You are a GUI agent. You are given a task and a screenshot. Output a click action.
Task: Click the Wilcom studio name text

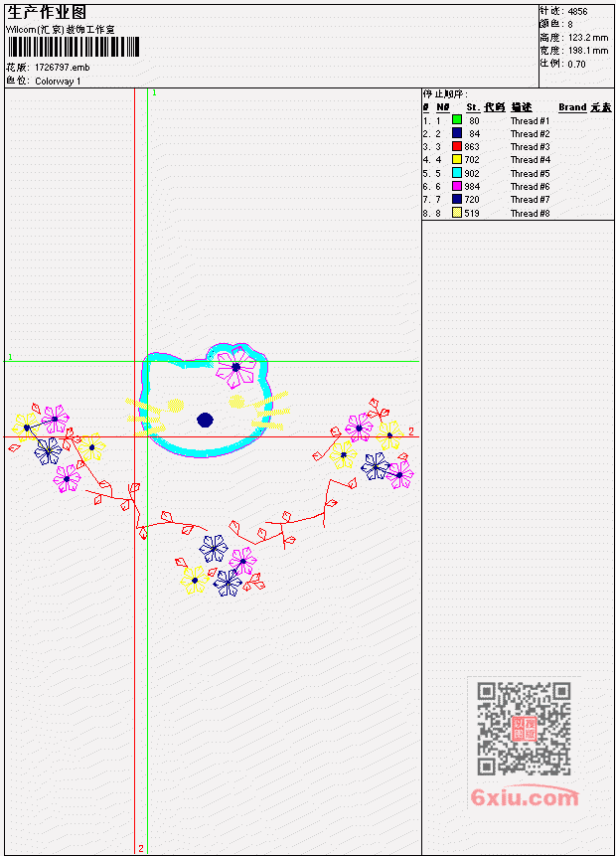60,30
